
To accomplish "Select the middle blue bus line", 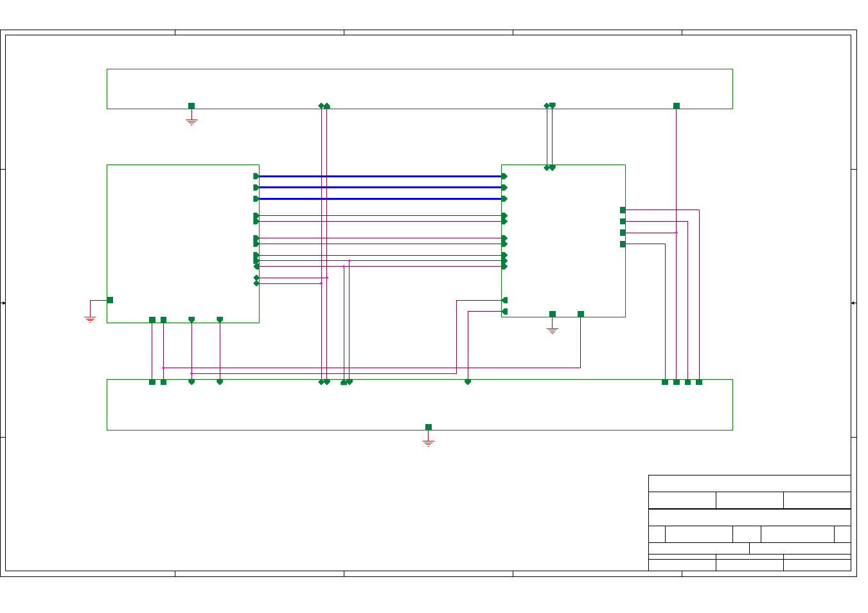I will pyautogui.click(x=380, y=188).
